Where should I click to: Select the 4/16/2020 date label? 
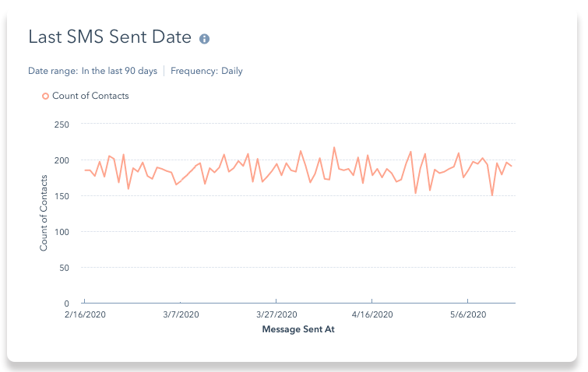372,315
